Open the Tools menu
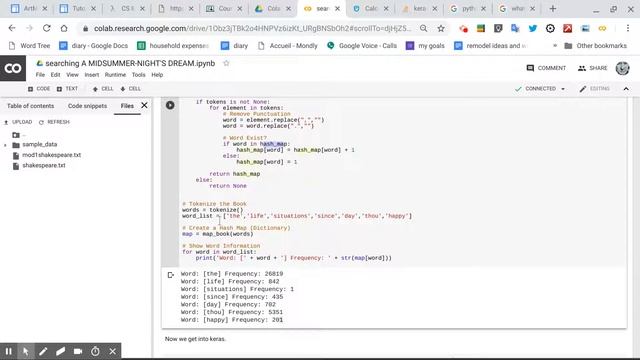 138,75
